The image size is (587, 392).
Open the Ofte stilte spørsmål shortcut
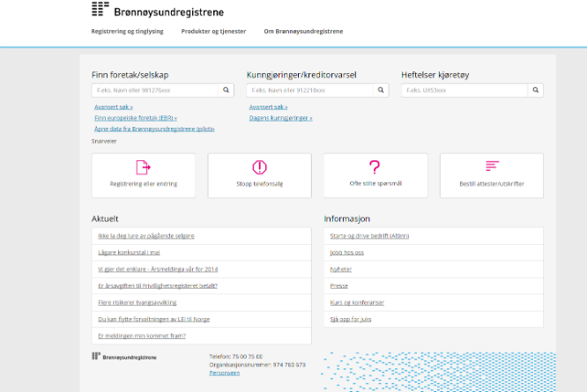(375, 175)
